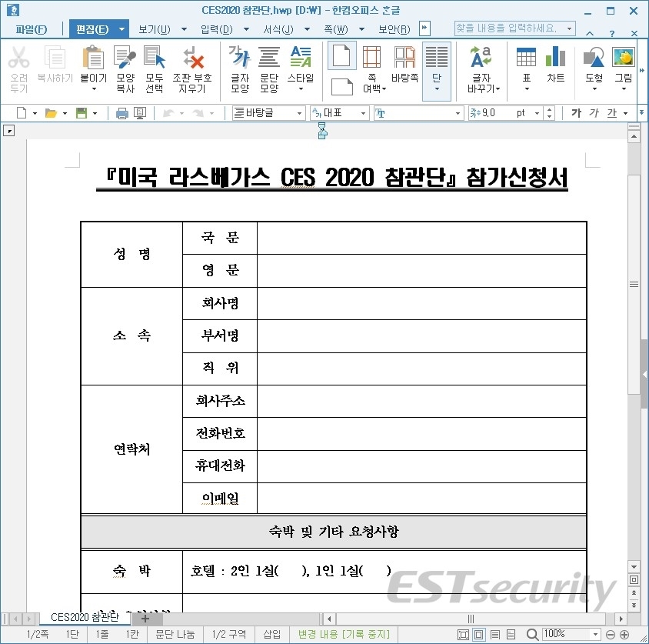Viewport: 649px width, 644px height.
Task: Click the more menus overflow arrow button
Action: click(424, 28)
